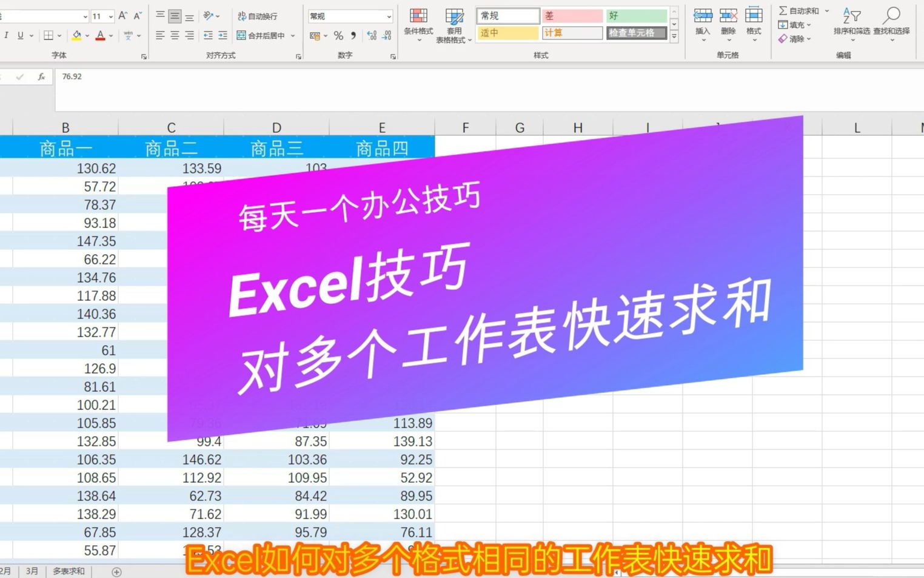Open 字体 font dialog launcher
This screenshot has height=578, width=924.
[x=144, y=56]
